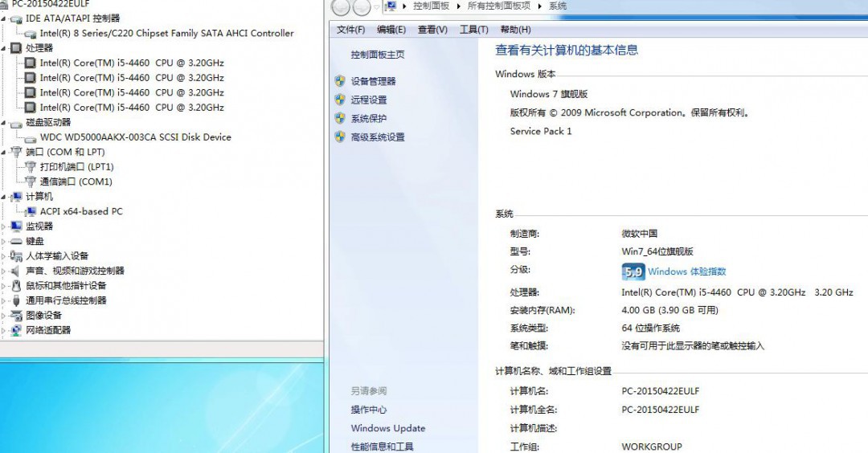Click the 计算机 category icon
The image size is (868, 453).
coord(16,197)
